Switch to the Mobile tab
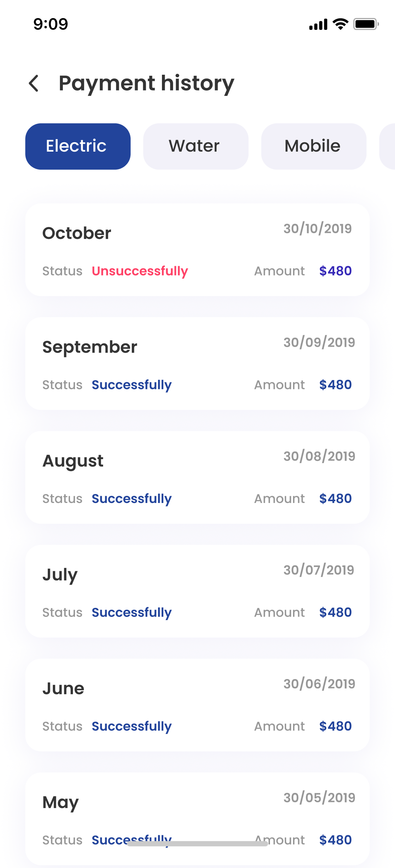 [313, 146]
